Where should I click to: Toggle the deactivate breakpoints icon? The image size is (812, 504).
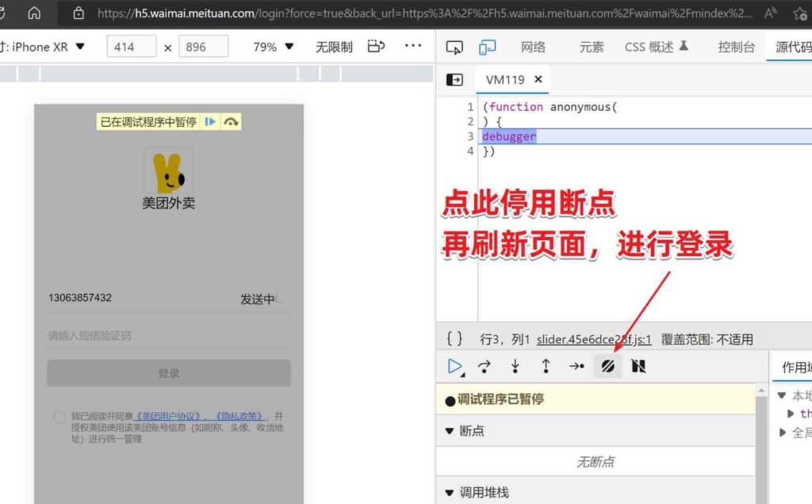pyautogui.click(x=608, y=366)
